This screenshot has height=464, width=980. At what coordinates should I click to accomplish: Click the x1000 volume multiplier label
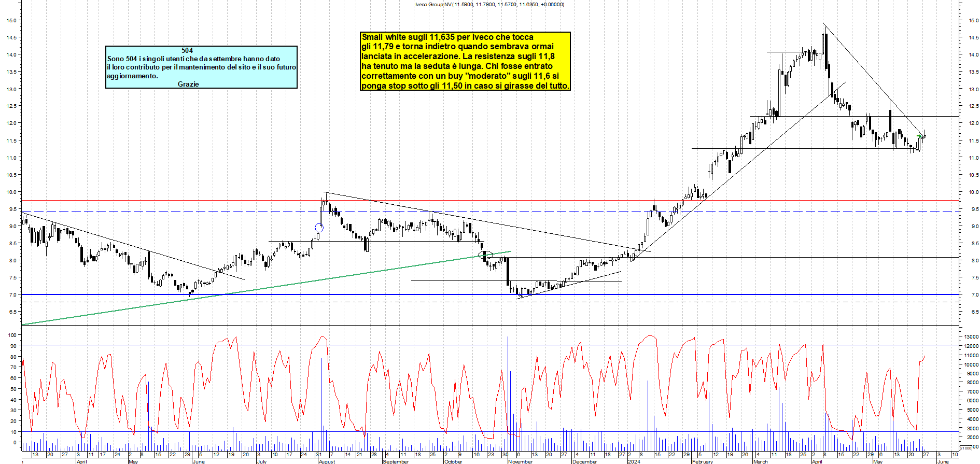tap(966, 448)
